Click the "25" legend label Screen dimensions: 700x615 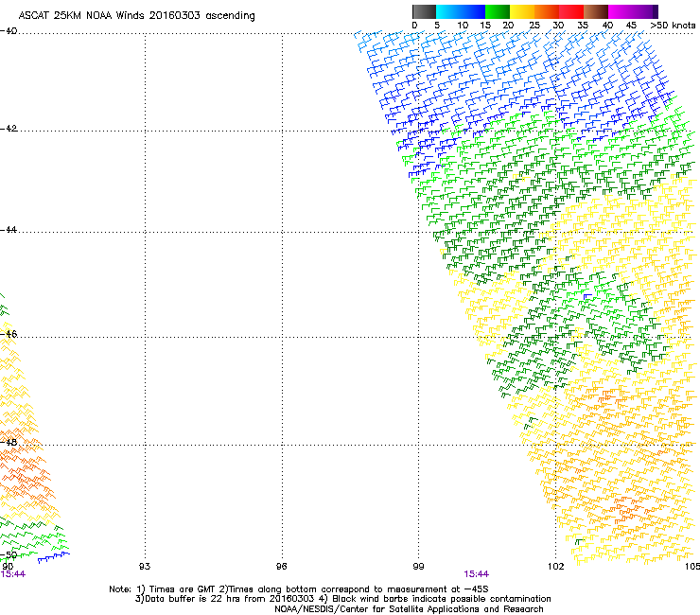point(534,26)
